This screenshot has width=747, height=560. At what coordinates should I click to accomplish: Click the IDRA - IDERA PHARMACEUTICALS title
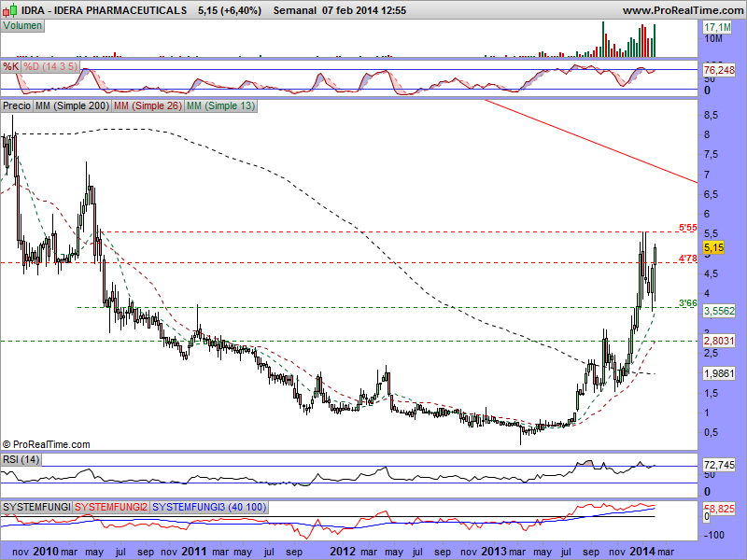(x=104, y=10)
